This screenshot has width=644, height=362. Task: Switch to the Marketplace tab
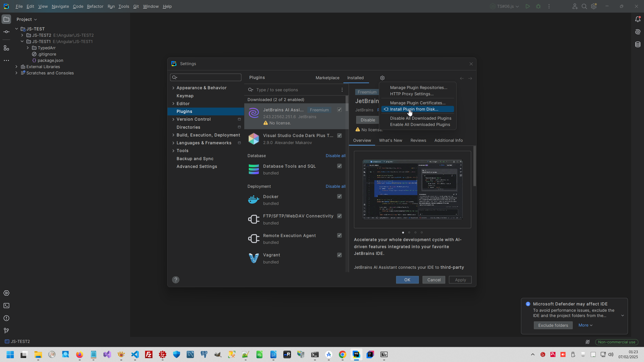[x=327, y=78]
